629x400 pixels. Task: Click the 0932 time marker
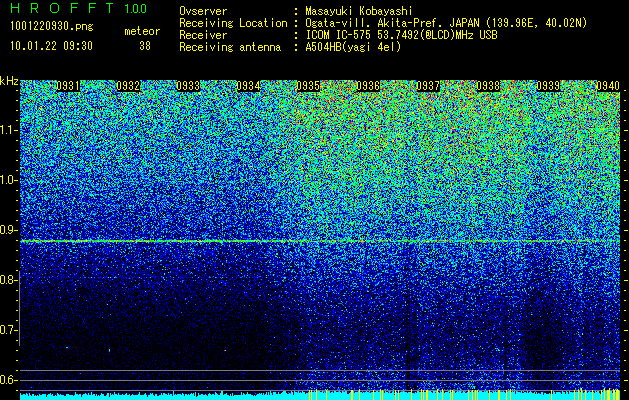point(128,86)
